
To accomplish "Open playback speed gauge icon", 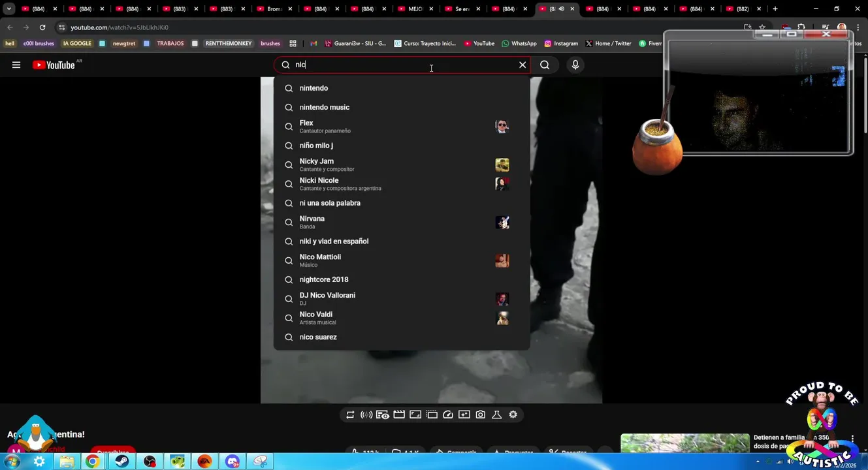I will tap(448, 415).
